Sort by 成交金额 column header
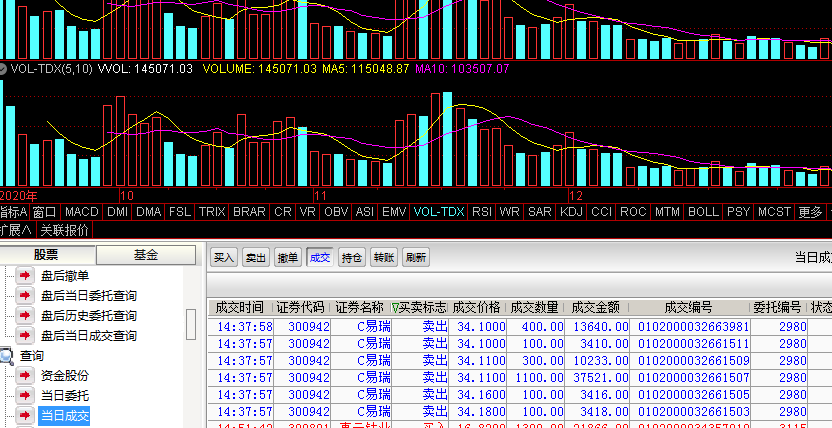This screenshot has width=832, height=428. point(595,308)
